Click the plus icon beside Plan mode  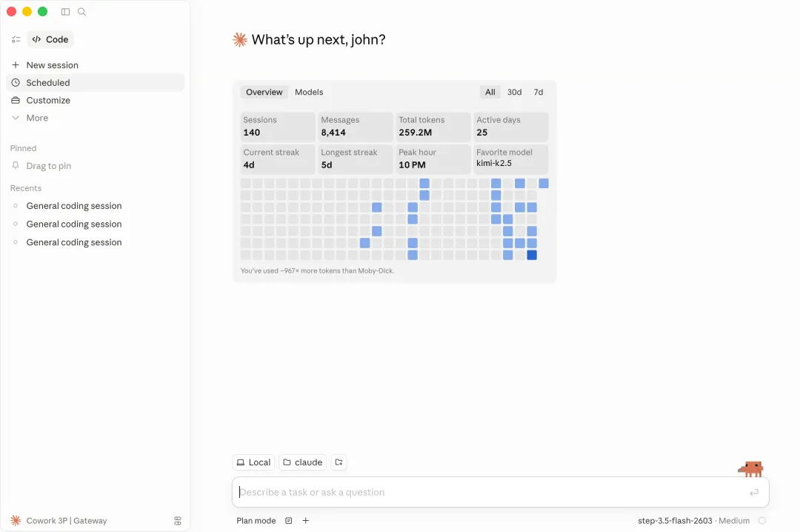pos(306,520)
